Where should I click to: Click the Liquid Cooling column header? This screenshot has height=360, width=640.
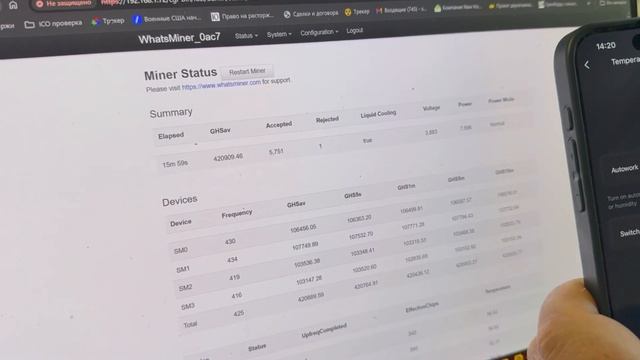coord(378,114)
